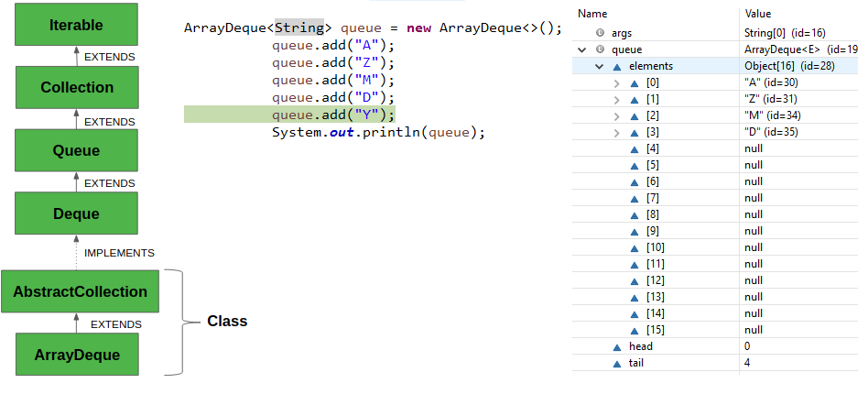Viewport: 868px width, 394px height.
Task: Expand array element [1] containing "Z"
Action: 616,99
